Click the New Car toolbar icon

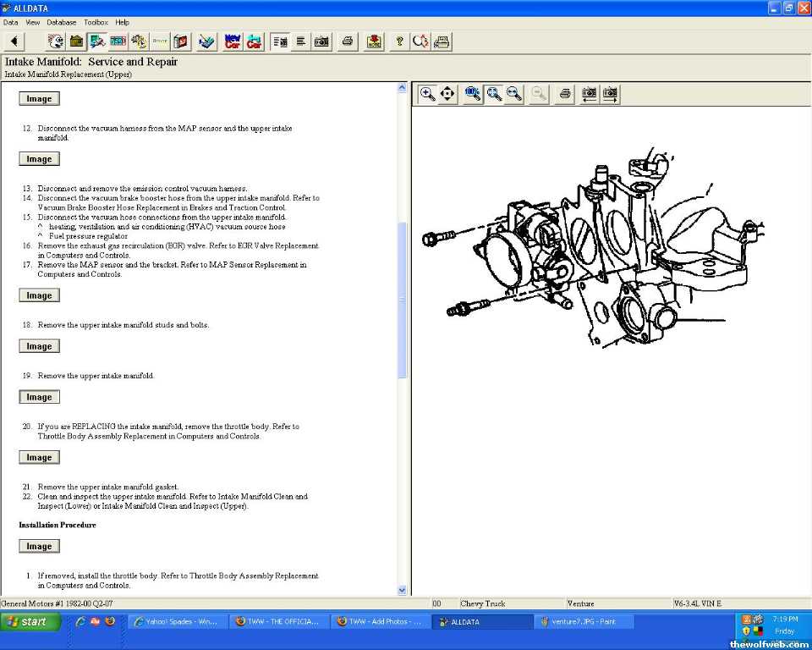[x=233, y=41]
